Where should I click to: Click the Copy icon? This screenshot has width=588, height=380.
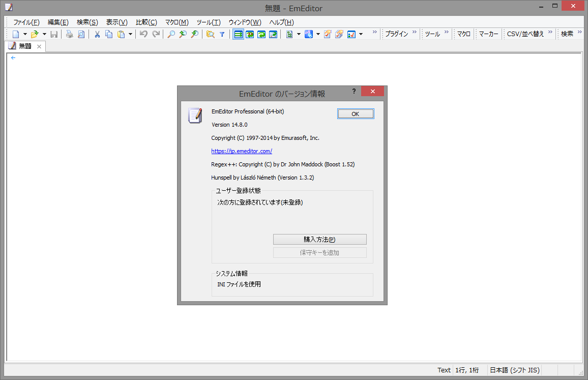108,34
